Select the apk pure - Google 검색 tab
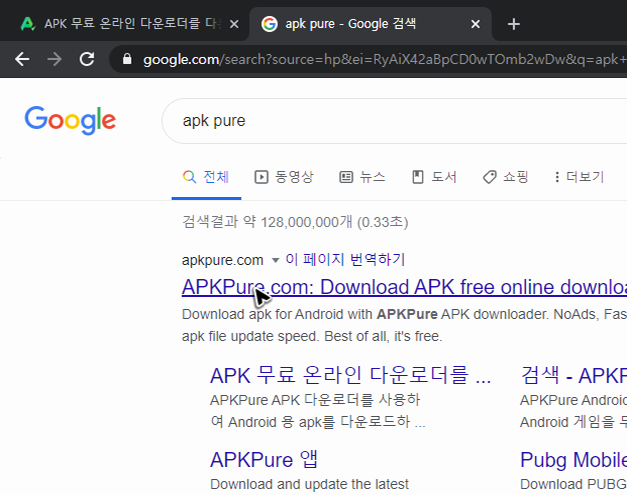The height and width of the screenshot is (495, 627). coord(370,24)
